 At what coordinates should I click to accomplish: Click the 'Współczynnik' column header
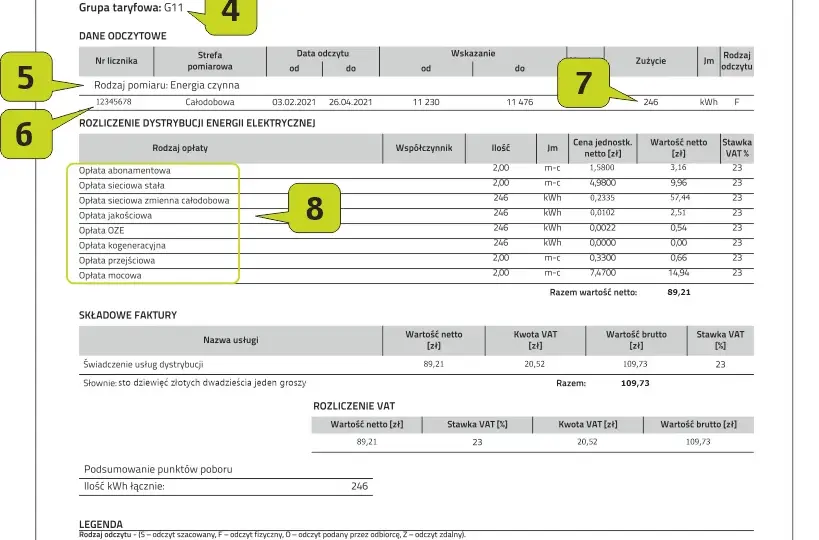pyautogui.click(x=424, y=148)
